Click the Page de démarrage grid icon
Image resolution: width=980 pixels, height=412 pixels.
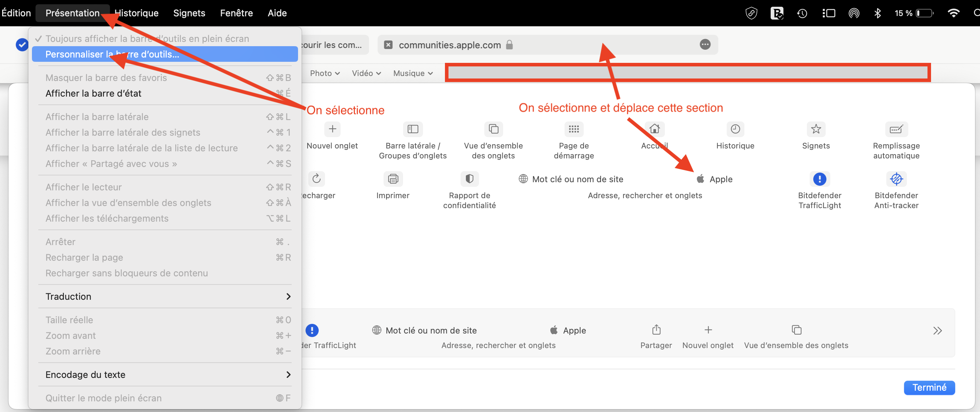coord(573,129)
